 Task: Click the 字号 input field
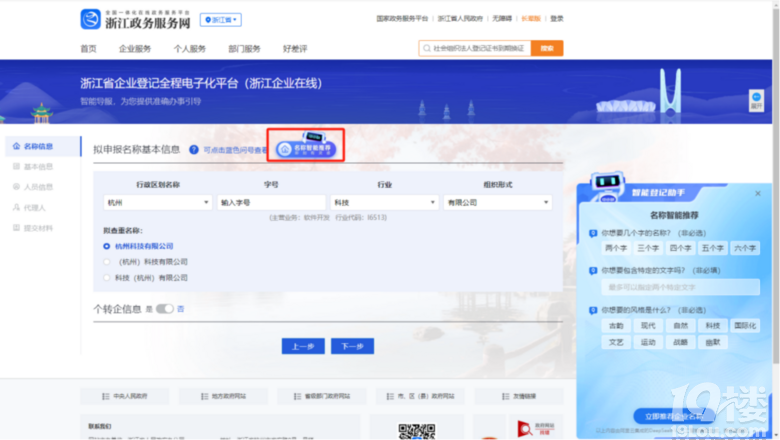271,202
